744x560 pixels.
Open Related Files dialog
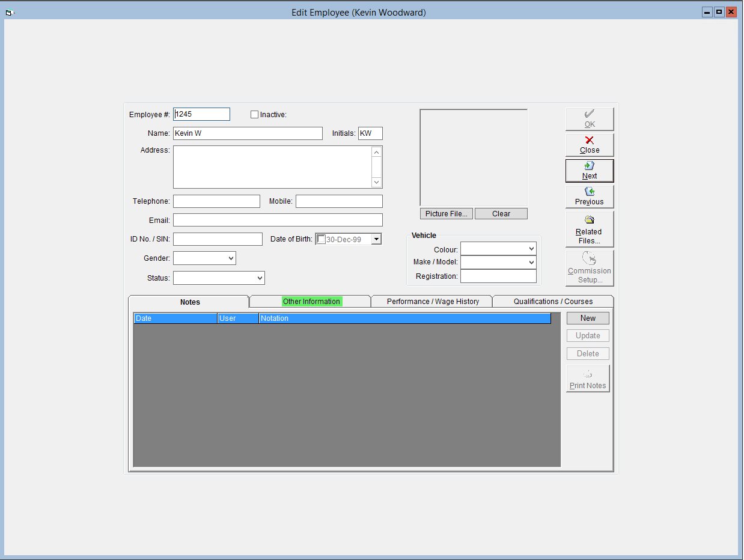[590, 229]
